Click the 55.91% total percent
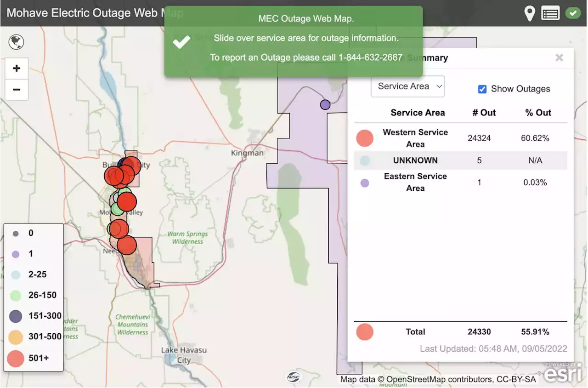The height and width of the screenshot is (388, 588). (x=535, y=331)
